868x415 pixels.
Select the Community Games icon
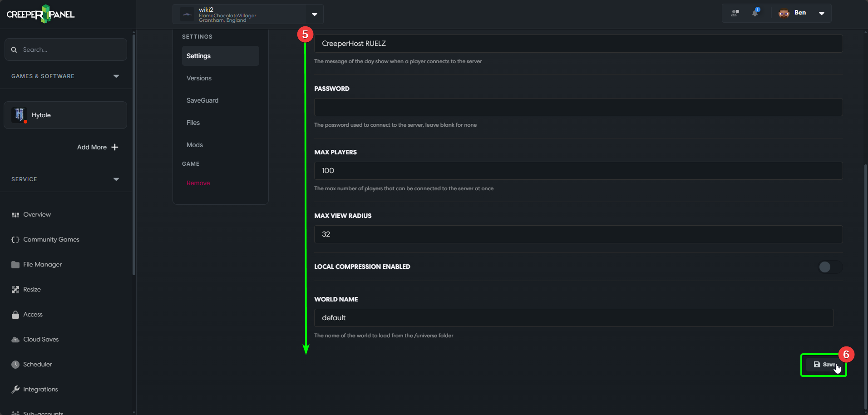point(15,239)
